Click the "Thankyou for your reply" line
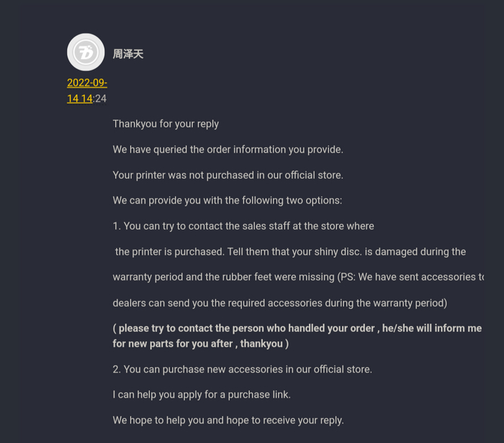The width and height of the screenshot is (504, 443). tap(166, 124)
